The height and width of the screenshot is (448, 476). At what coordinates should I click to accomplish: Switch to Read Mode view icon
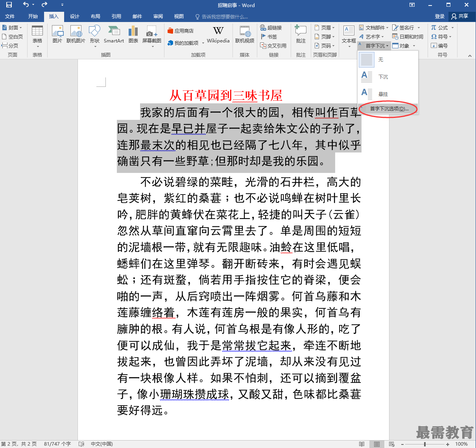[x=362, y=444]
